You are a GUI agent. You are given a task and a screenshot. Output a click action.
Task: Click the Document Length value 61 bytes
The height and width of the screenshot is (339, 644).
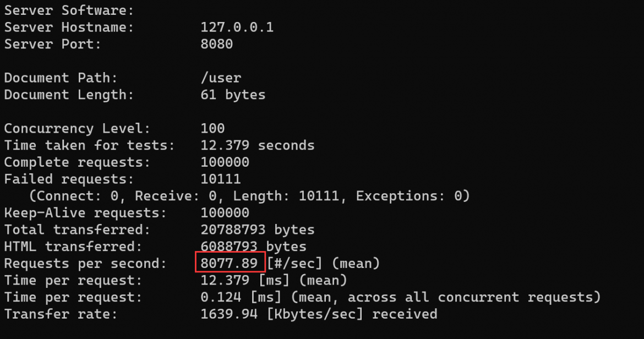pos(233,95)
